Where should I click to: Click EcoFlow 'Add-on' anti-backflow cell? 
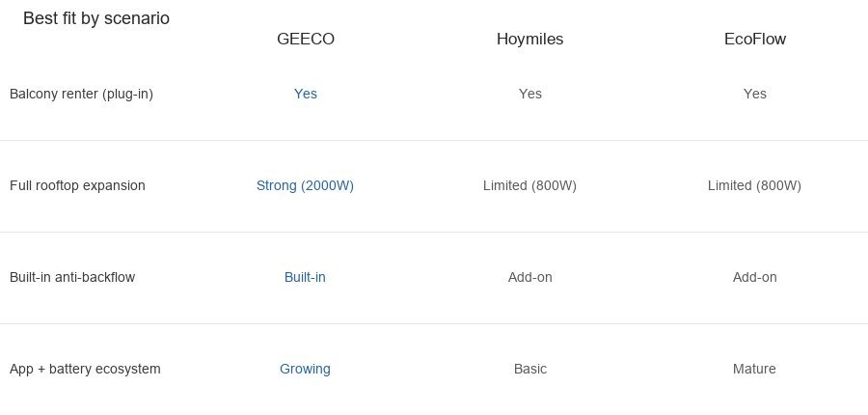[754, 277]
